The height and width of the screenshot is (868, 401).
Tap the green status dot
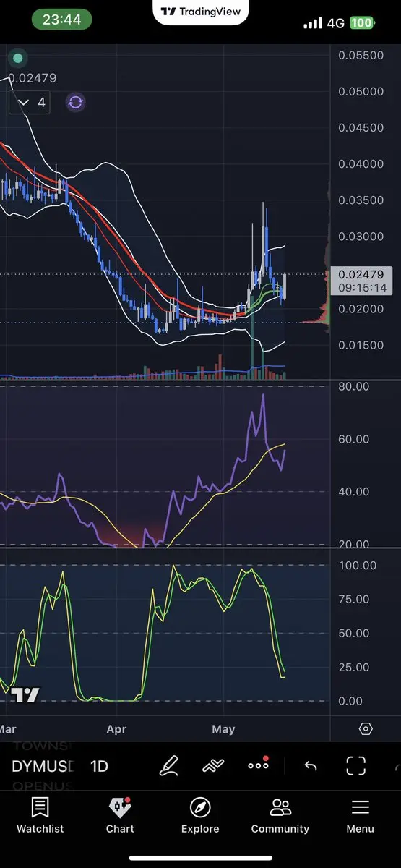(x=18, y=58)
